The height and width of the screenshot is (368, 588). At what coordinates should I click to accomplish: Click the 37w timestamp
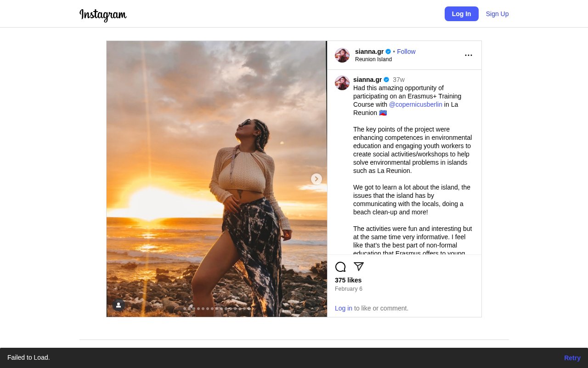[398, 80]
